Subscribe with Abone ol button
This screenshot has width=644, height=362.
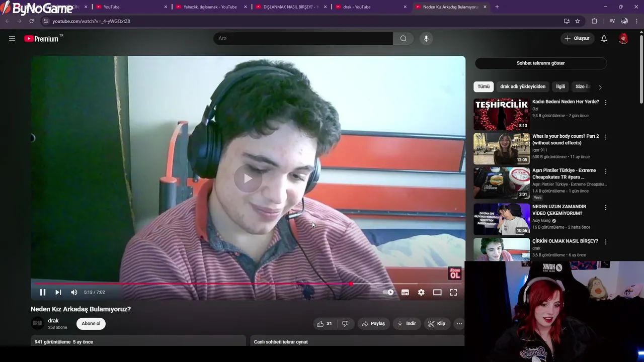91,324
